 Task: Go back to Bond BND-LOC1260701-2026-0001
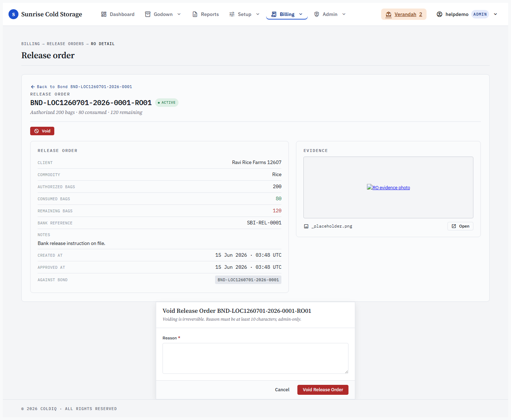[81, 87]
